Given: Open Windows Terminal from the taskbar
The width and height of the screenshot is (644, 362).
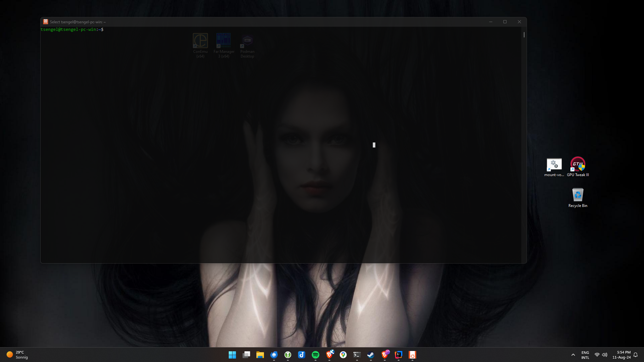Looking at the screenshot, I should pos(357,355).
